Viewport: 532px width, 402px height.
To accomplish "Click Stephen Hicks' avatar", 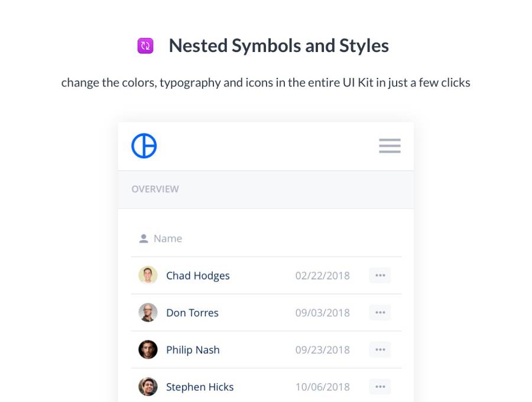I will [148, 387].
